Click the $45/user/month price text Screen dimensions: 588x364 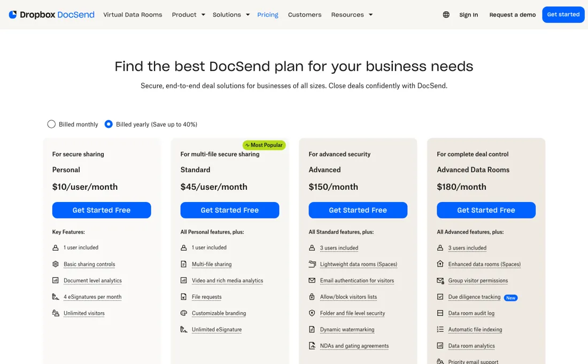(214, 187)
